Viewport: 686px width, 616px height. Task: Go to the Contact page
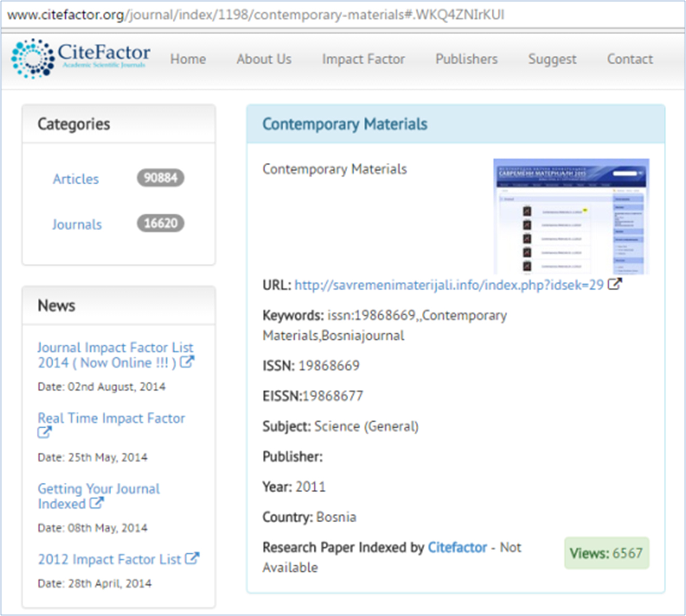coord(630,59)
